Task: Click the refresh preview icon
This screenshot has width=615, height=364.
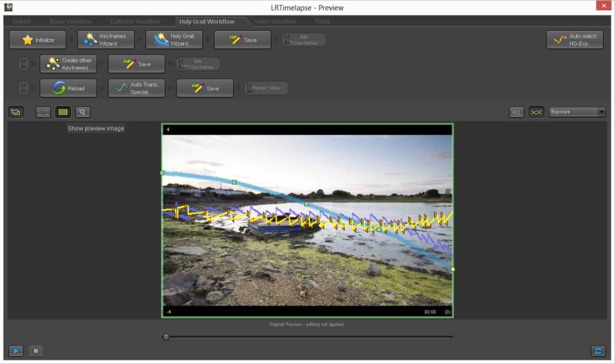Action: click(598, 351)
